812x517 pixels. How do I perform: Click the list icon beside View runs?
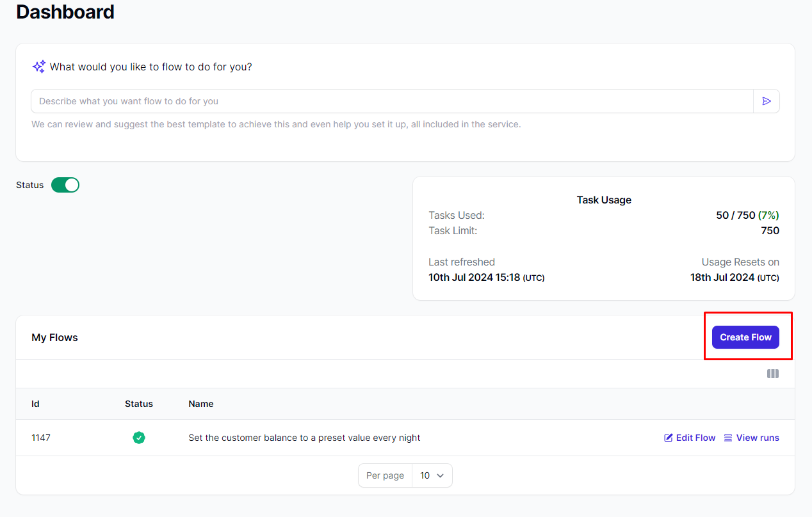pos(728,438)
